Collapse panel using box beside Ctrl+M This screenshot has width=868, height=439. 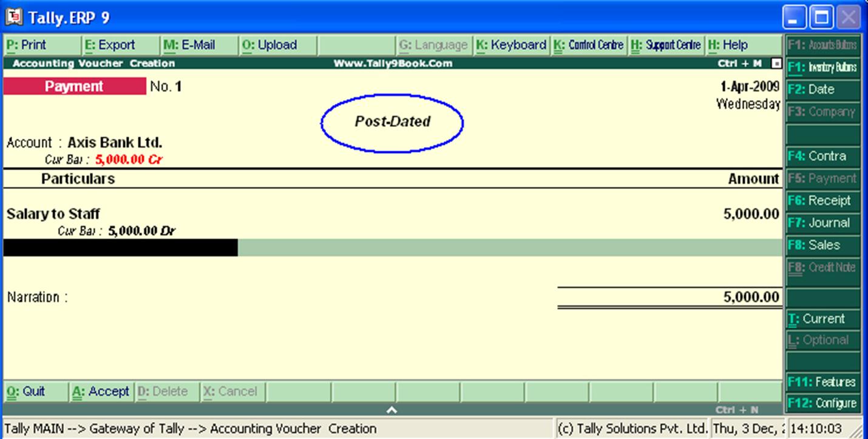tap(776, 62)
